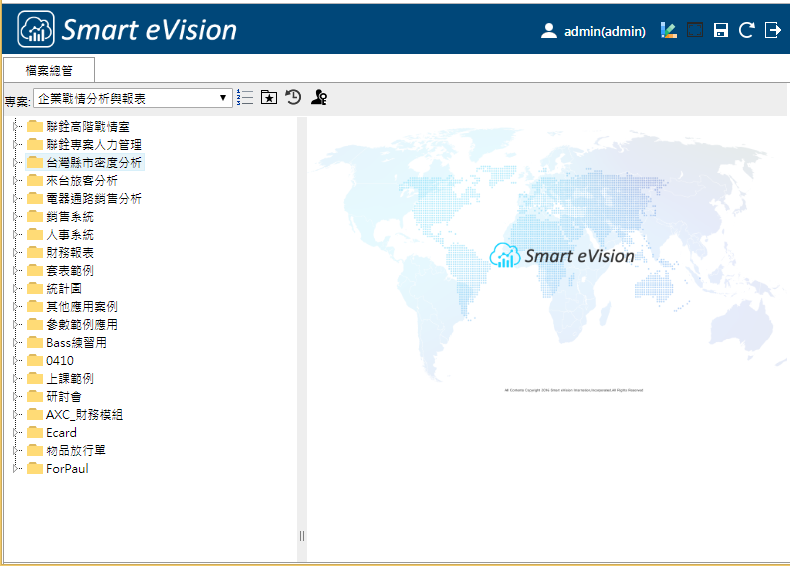Screen dimensions: 790x566
Task: Click the Smart eVision cloud logo in header
Action: 36,29
